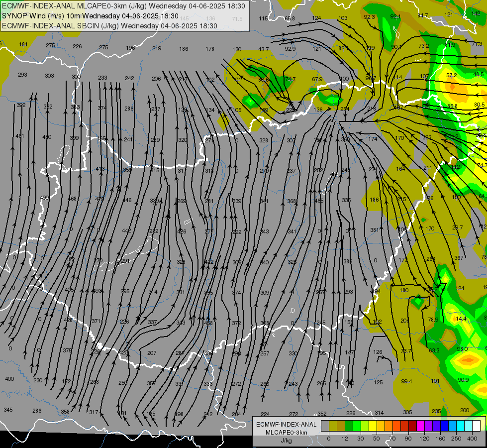
Task: Click legend scale value 250
Action: click(456, 439)
